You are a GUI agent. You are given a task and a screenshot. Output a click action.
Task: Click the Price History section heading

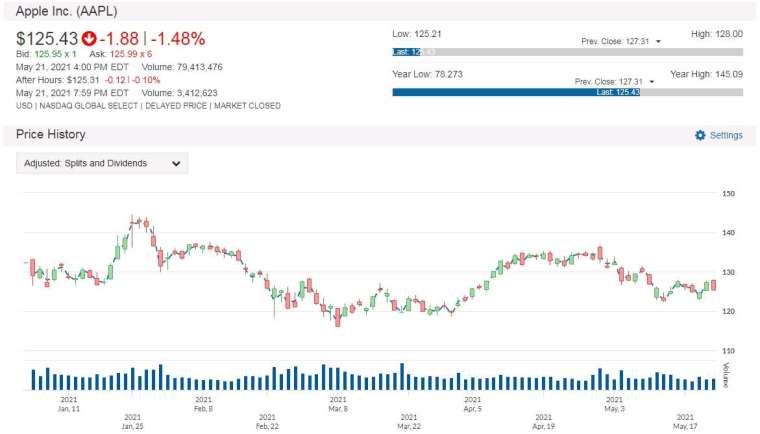[x=50, y=134]
